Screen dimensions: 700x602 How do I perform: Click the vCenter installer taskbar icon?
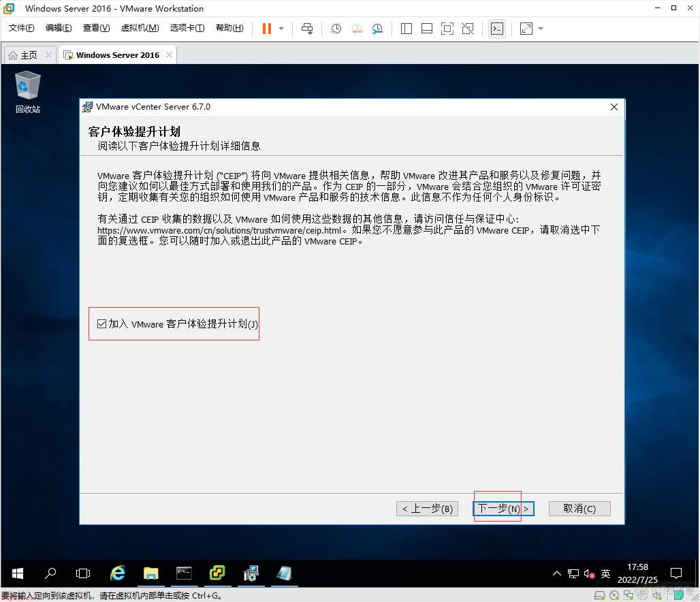pyautogui.click(x=251, y=573)
